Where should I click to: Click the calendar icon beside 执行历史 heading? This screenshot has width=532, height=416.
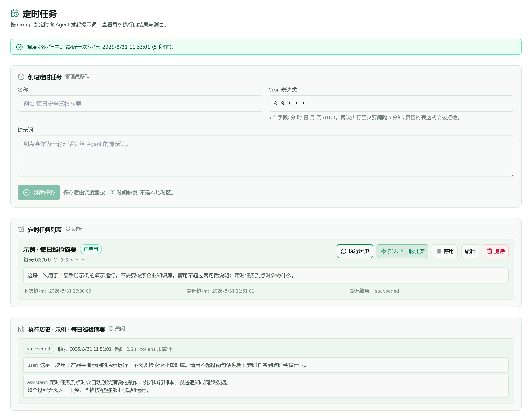tap(21, 329)
